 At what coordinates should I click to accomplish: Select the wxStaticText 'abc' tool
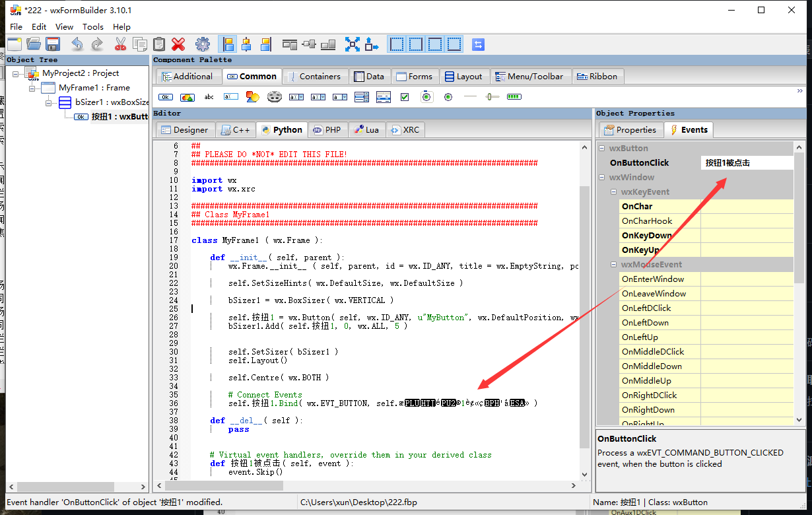(x=209, y=96)
